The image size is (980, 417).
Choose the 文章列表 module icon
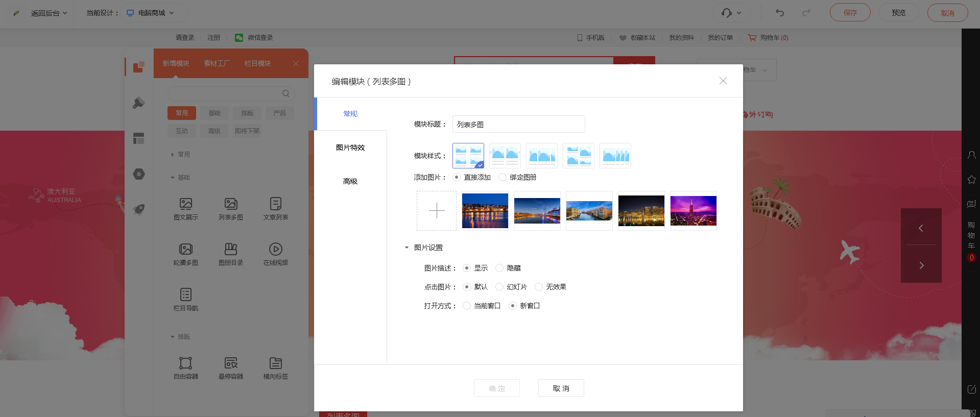[x=276, y=204]
